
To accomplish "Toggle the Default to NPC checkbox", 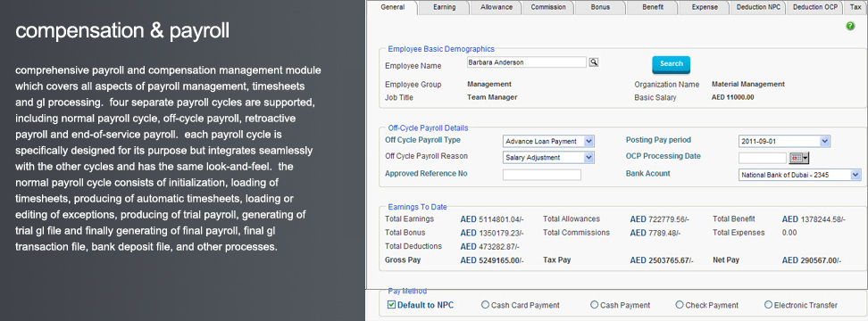I will tap(391, 304).
